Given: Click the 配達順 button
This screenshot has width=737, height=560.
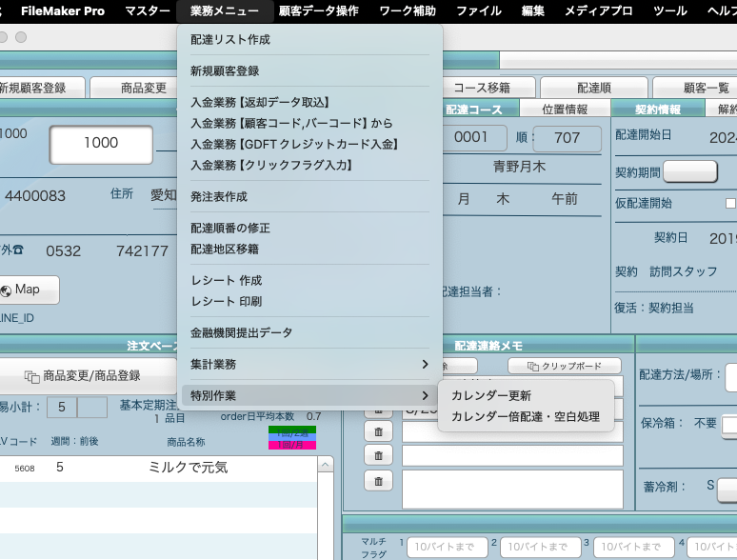Looking at the screenshot, I should [x=593, y=88].
